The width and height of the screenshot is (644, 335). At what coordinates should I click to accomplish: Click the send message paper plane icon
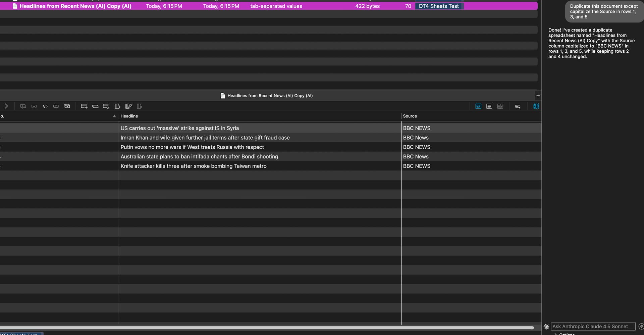click(641, 327)
